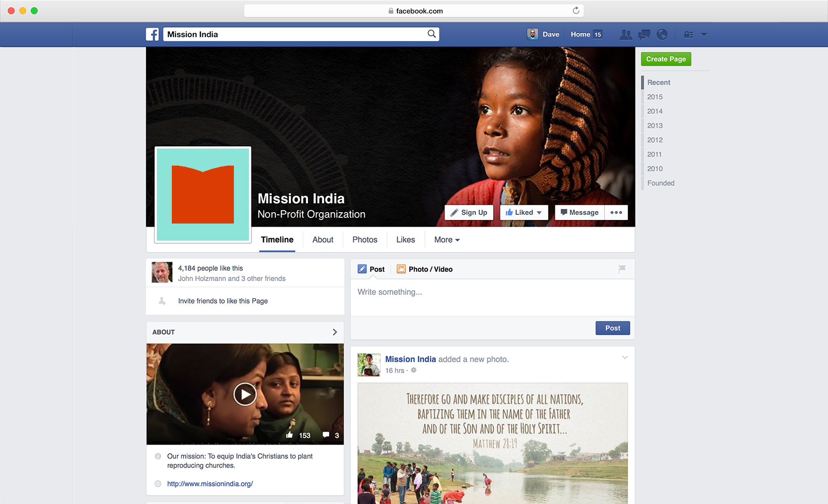Jump to 2015 in the timeline
The height and width of the screenshot is (504, 828).
(655, 97)
